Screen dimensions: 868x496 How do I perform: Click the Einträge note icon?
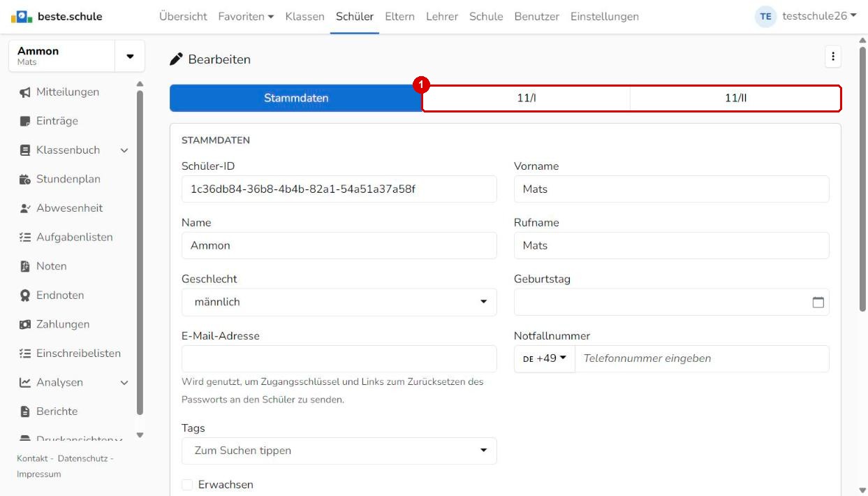click(x=25, y=122)
